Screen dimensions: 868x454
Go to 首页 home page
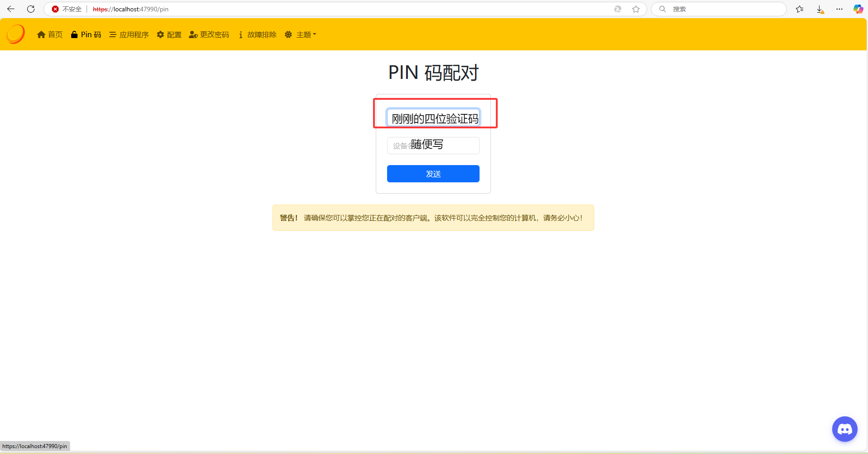tap(50, 34)
